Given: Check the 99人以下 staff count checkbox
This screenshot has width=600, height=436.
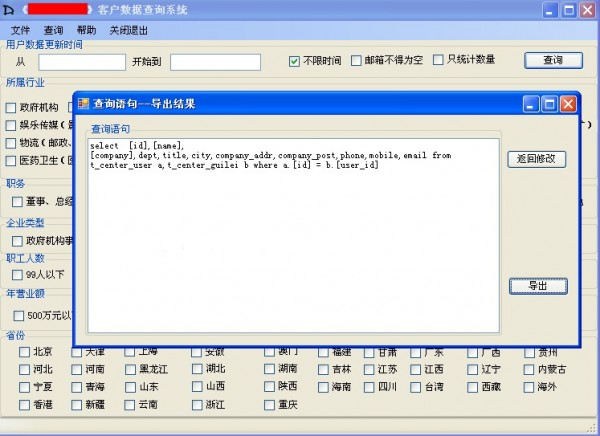Looking at the screenshot, I should click(x=17, y=275).
